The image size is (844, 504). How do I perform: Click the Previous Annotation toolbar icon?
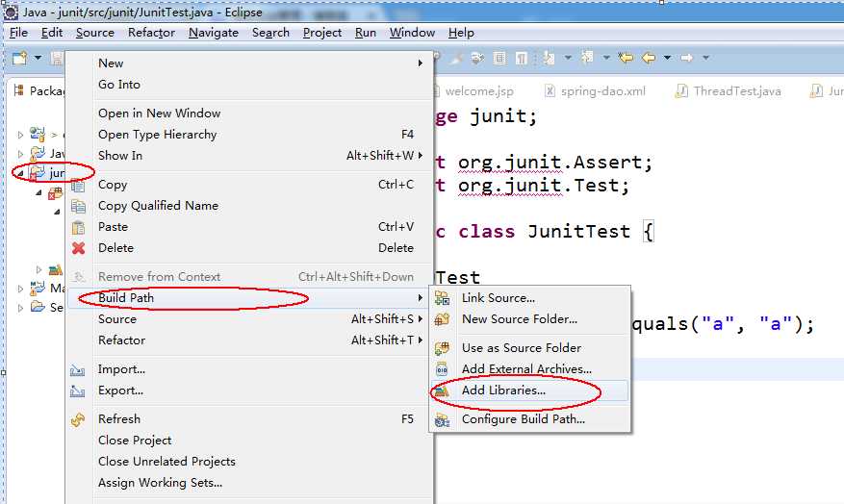coord(587,57)
